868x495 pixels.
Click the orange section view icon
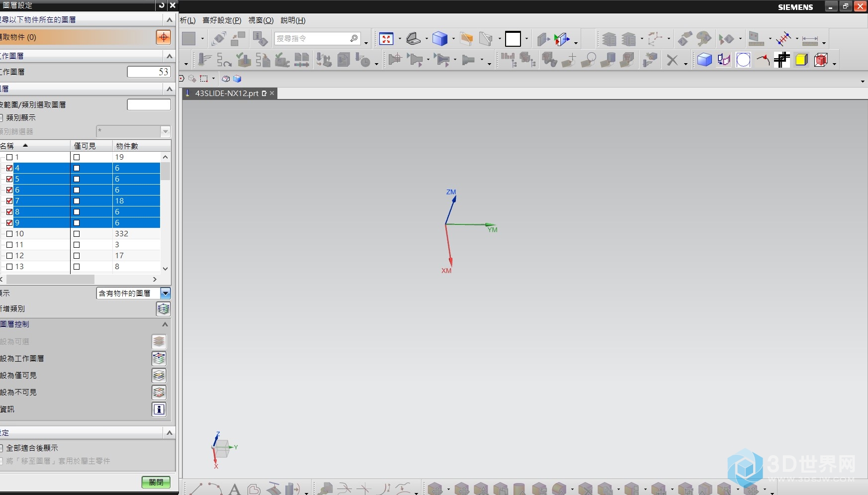466,39
